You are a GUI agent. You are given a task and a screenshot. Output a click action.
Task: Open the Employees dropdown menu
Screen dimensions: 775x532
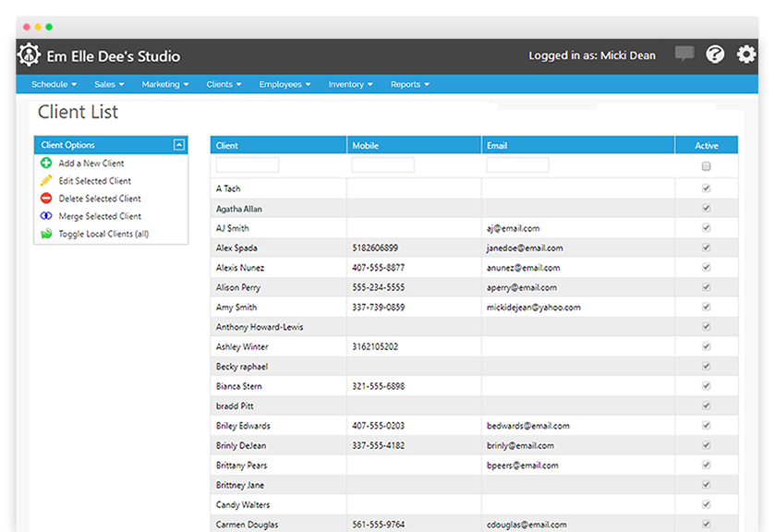pos(285,84)
